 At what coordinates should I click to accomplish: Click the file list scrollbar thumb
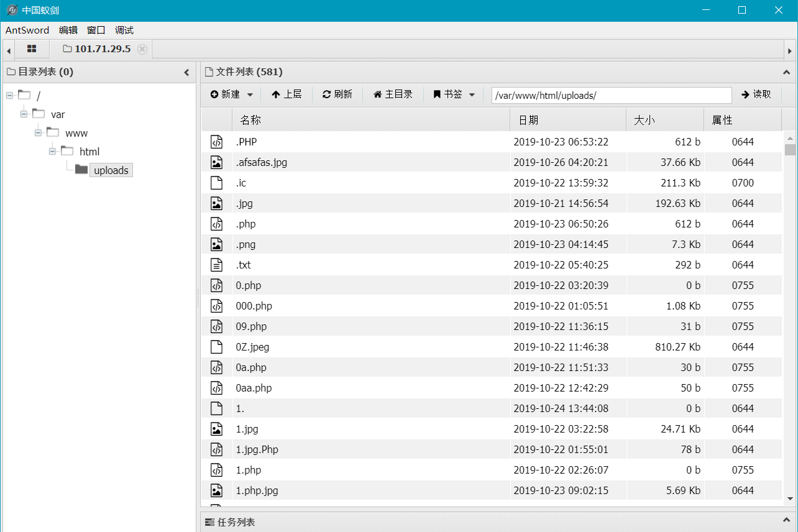(x=790, y=150)
